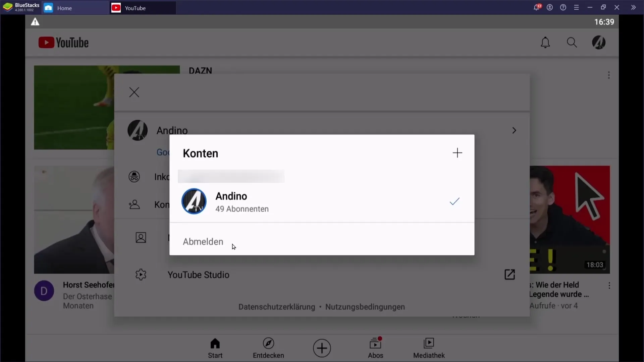Viewport: 644px width, 362px height.
Task: Click the DAZN channel title
Action: tap(201, 70)
